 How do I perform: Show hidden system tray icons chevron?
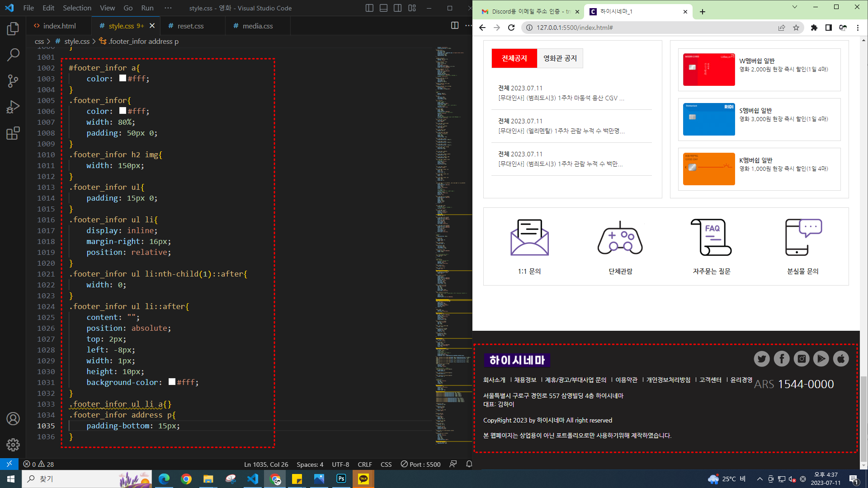point(759,479)
